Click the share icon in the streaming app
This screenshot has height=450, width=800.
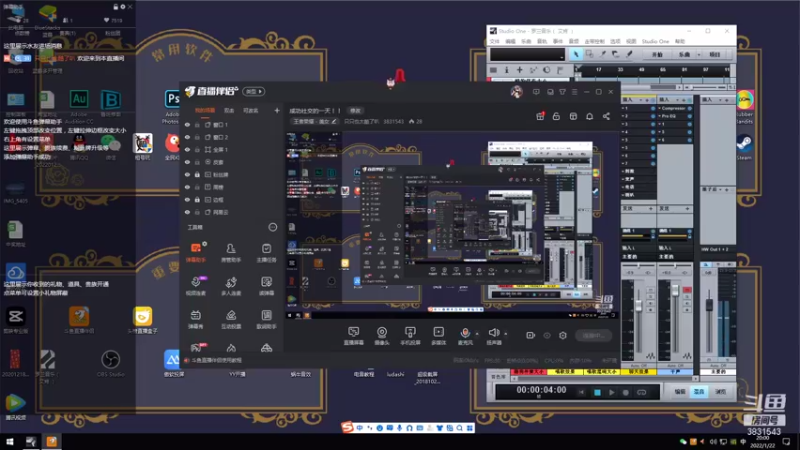coord(606,116)
